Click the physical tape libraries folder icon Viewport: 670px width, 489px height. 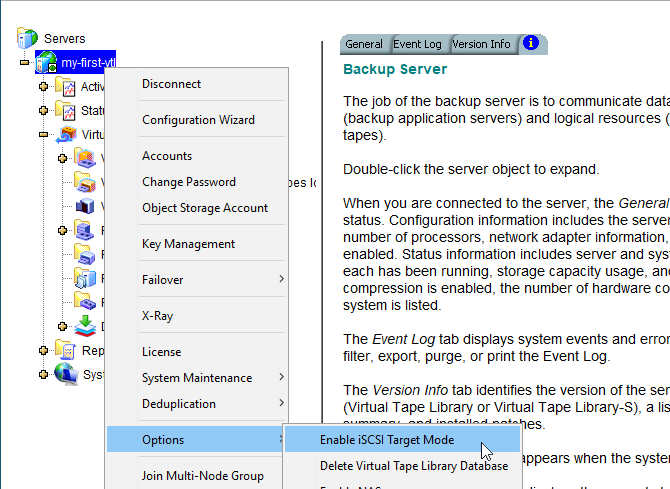point(85,230)
